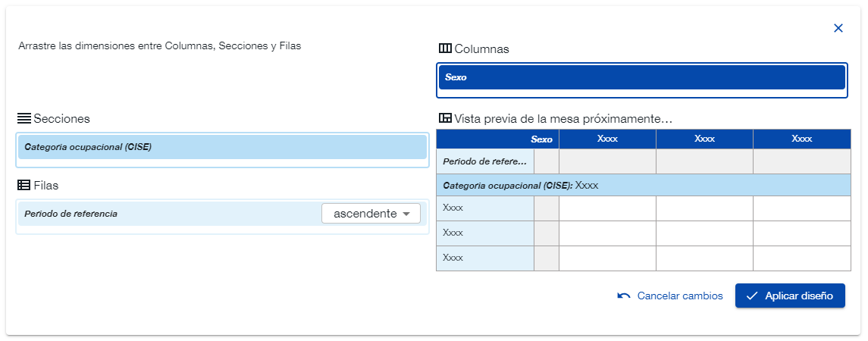Viewport: 868px width, 341px height.
Task: Click the 'Categoría ocupacional (CISE): Xxxx' preview row
Action: tap(644, 185)
